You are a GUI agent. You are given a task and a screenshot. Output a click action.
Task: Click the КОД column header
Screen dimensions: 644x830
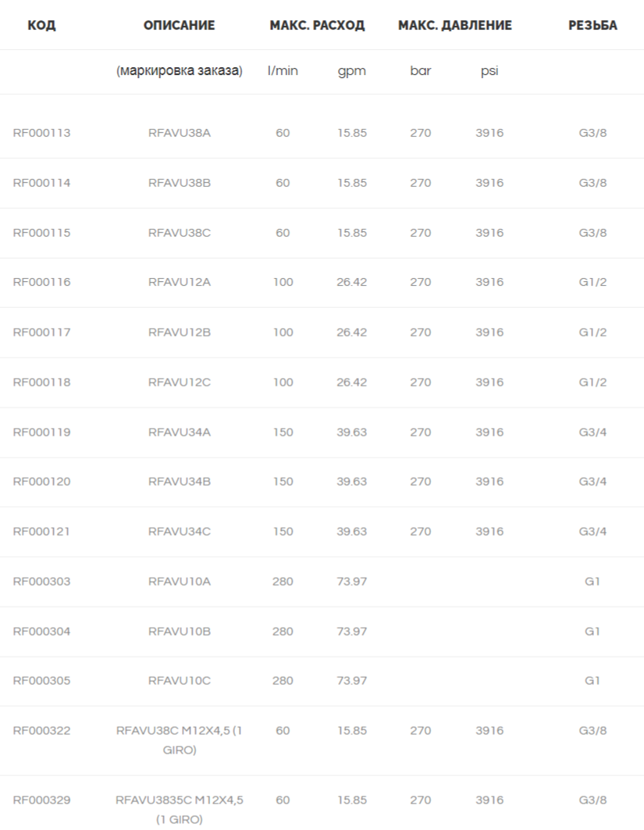[41, 26]
